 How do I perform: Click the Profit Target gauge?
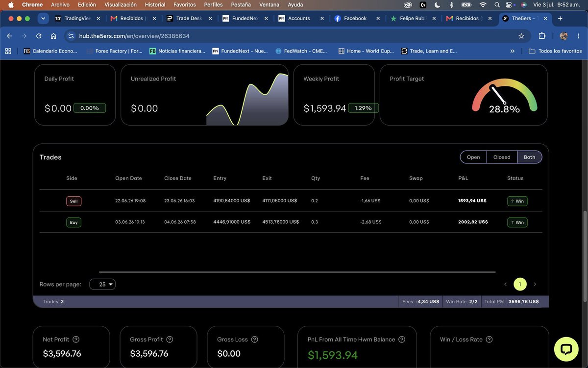tap(504, 96)
